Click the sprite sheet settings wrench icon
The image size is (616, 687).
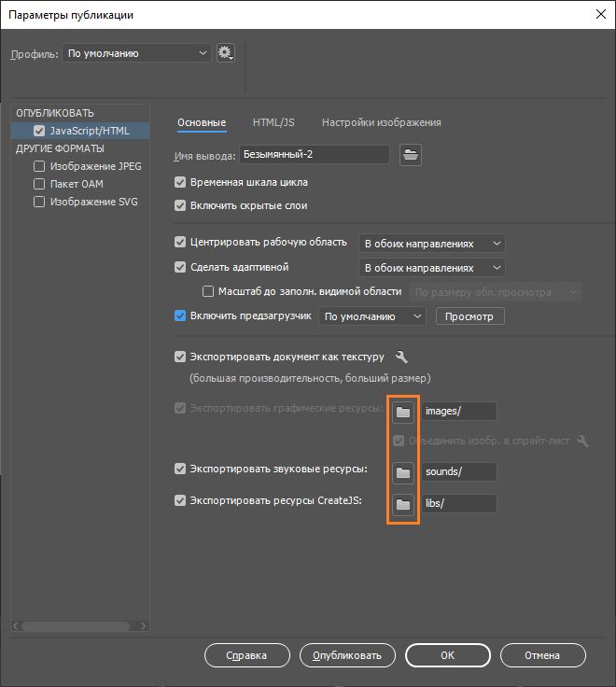tap(583, 441)
